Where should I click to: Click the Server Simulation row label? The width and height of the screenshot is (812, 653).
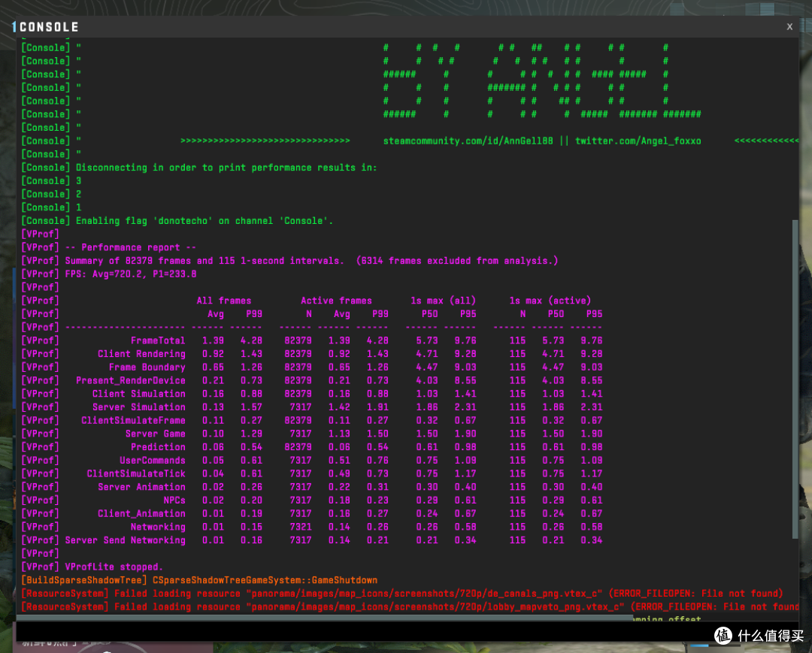click(x=139, y=407)
